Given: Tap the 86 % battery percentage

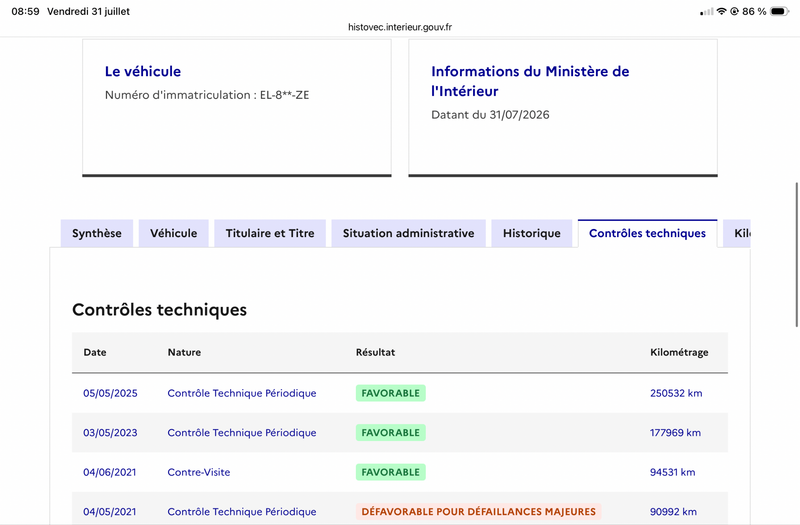Looking at the screenshot, I should point(754,11).
